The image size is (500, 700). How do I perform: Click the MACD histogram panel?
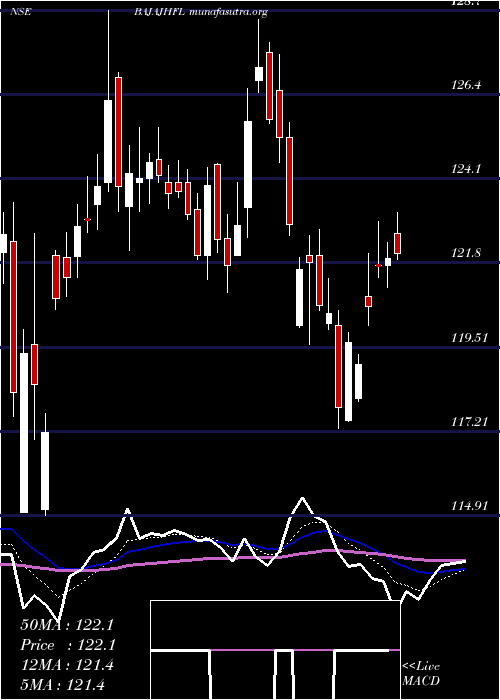275,650
